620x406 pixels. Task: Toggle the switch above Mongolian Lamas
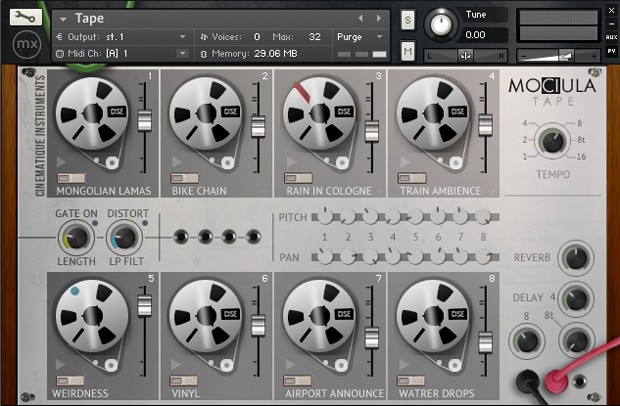pyautogui.click(x=71, y=178)
